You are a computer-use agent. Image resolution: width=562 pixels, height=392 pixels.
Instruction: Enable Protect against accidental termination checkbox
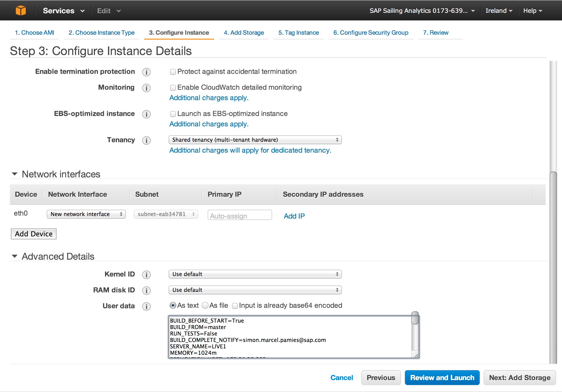[173, 72]
